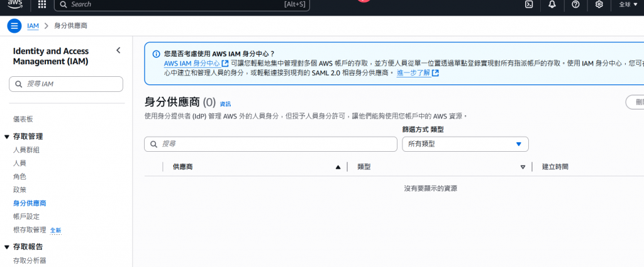The width and height of the screenshot is (644, 267).
Task: Select 身分供應商 in sidebar
Action: point(30,203)
